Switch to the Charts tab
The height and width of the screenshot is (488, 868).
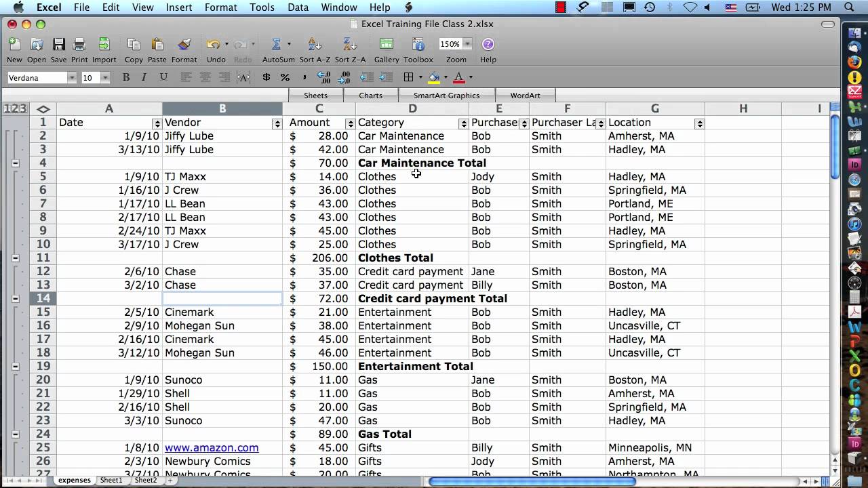pyautogui.click(x=370, y=96)
